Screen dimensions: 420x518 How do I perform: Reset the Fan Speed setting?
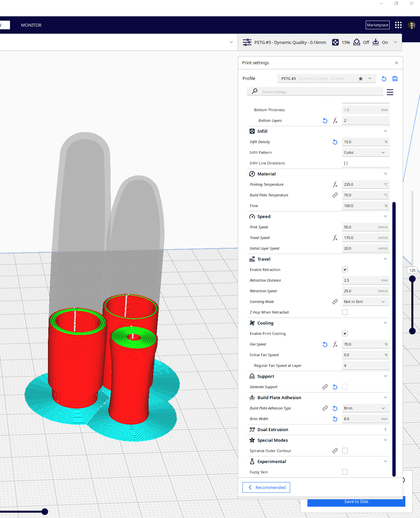coord(325,344)
